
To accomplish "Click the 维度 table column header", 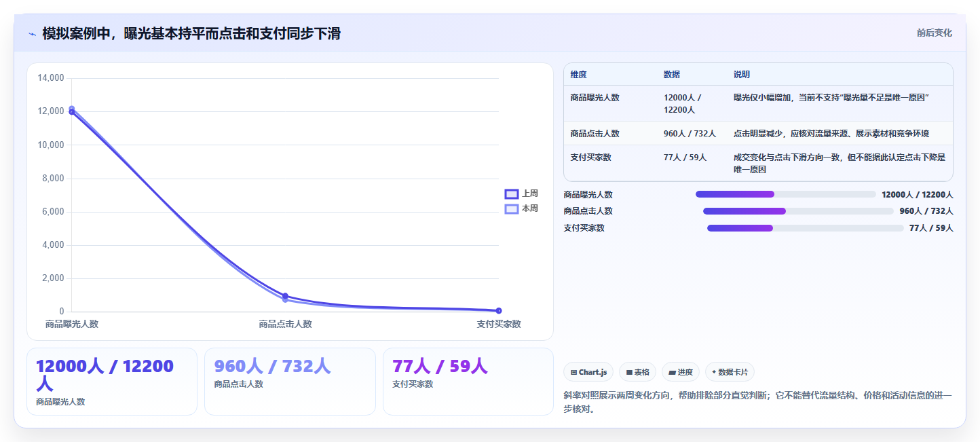I will (579, 75).
